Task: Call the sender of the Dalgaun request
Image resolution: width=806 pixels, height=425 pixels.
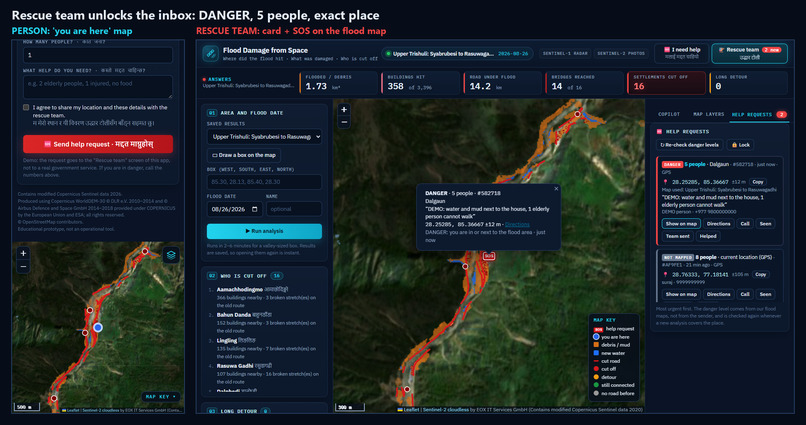Action: [745, 224]
